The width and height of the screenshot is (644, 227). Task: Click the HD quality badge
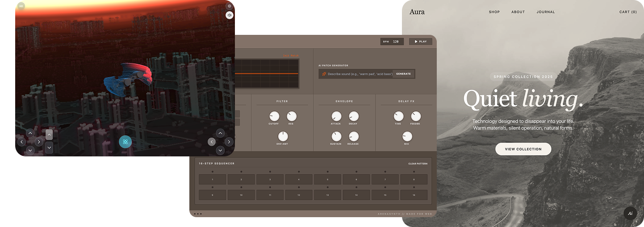[21, 6]
